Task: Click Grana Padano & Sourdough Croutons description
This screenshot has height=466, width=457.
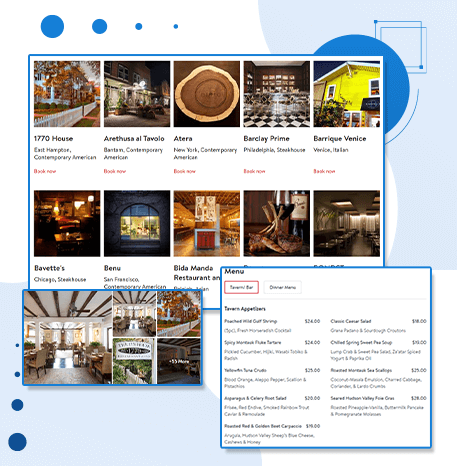Action: pos(368,331)
